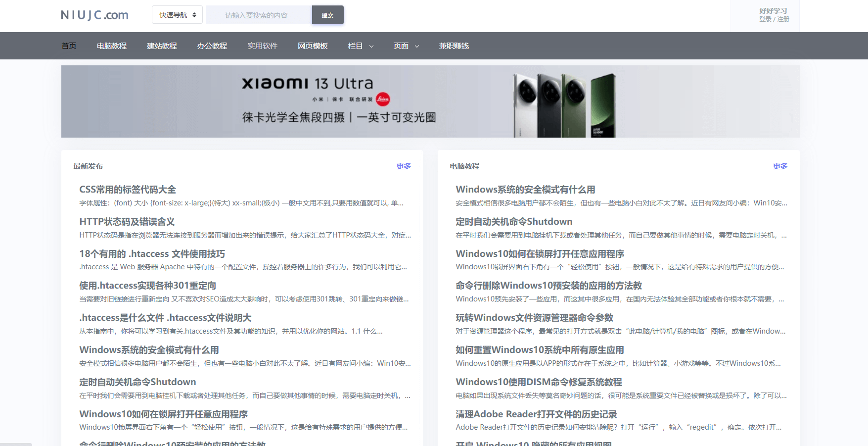Image resolution: width=868 pixels, height=446 pixels.
Task: Click the 最新发布 panel heading
Action: 88,166
